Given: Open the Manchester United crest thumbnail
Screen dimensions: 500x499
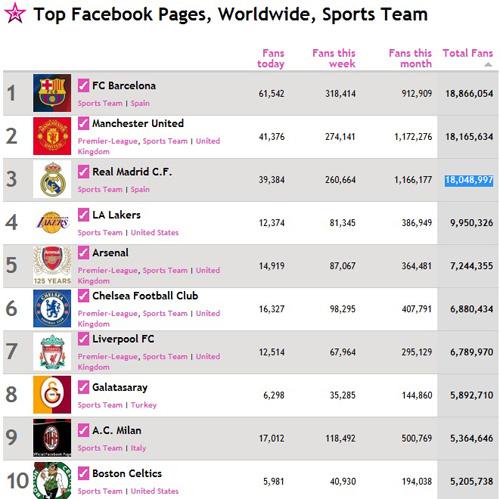Looking at the screenshot, I should pyautogui.click(x=52, y=136).
